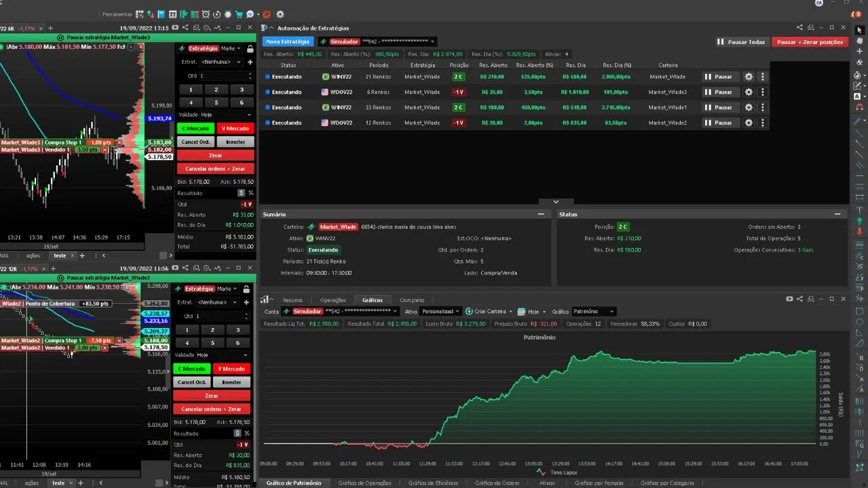Select the cursor pointer tool in right toolbar
This screenshot has height=488, width=868.
click(x=860, y=30)
